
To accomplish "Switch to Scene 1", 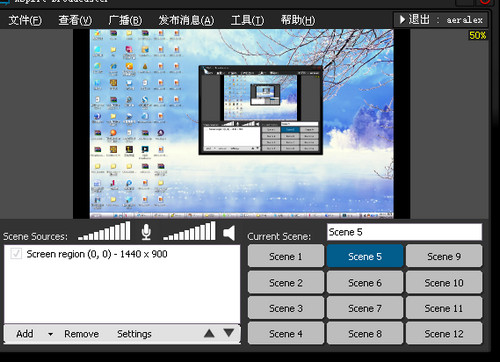I will coord(286,256).
